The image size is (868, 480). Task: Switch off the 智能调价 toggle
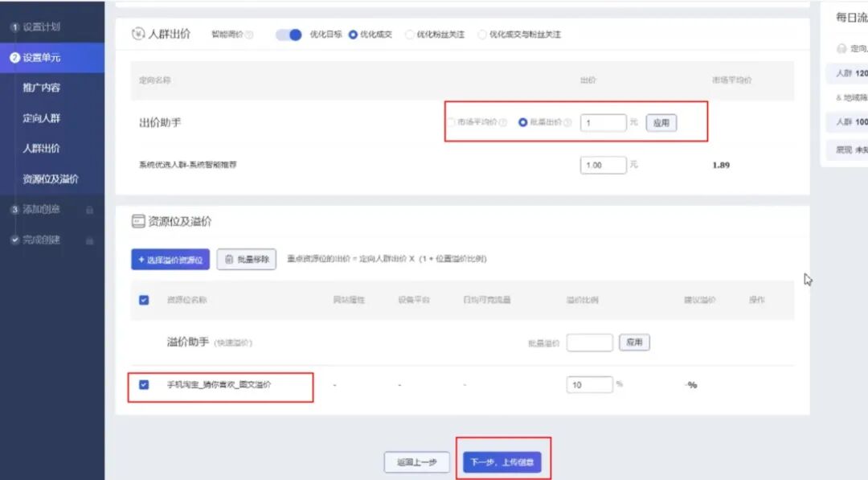pyautogui.click(x=289, y=34)
